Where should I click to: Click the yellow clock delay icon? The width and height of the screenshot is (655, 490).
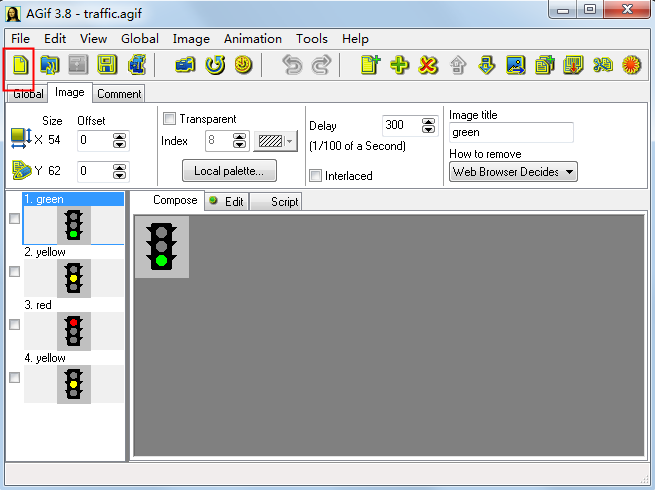(x=243, y=65)
